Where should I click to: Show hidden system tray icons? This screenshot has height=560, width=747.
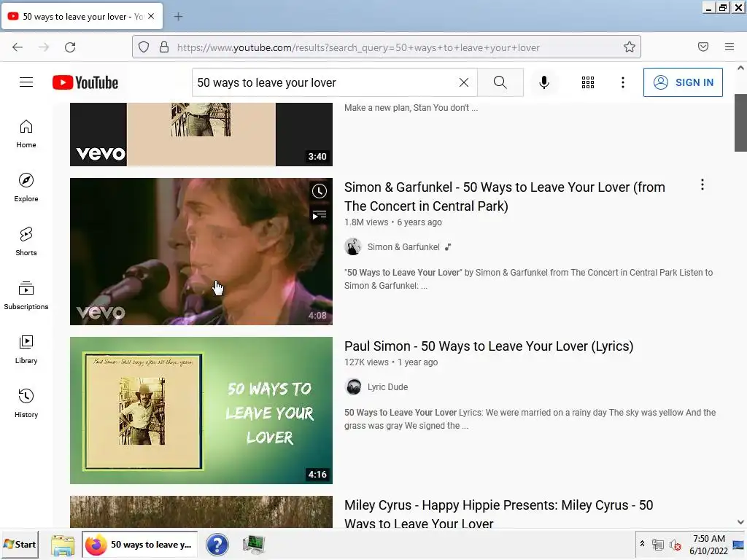coord(642,543)
